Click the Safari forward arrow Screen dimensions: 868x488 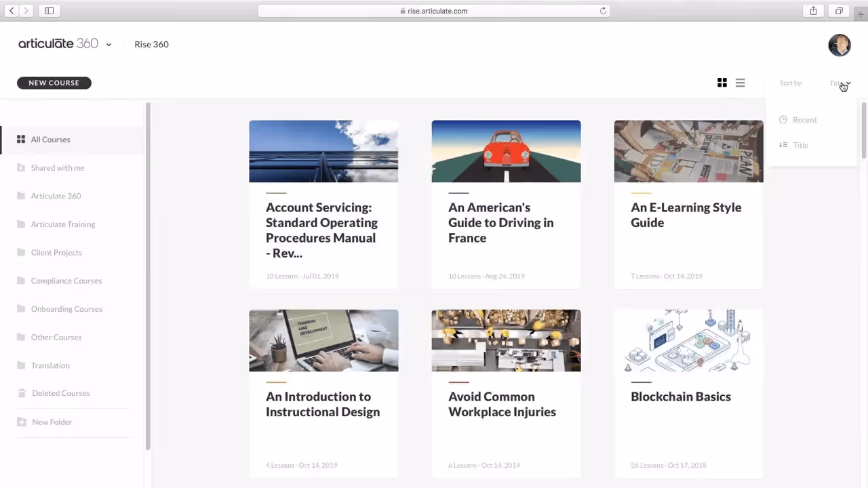(26, 11)
